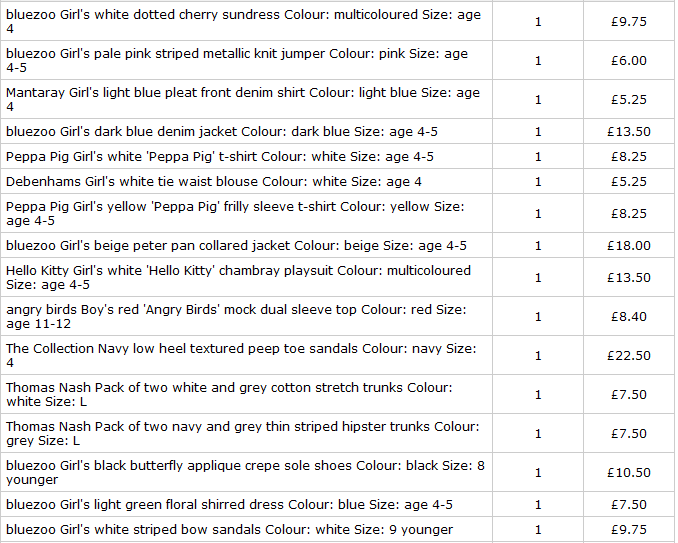Click Thomas Nash white and grey cotton stretch trunks

229,394
